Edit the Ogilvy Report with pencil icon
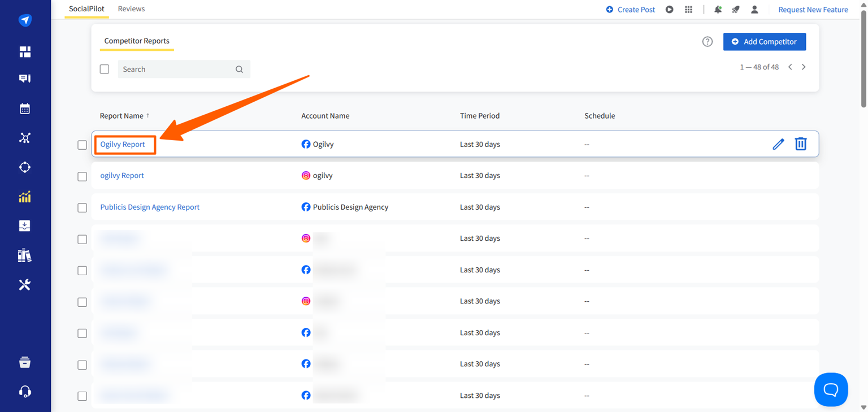 point(779,144)
